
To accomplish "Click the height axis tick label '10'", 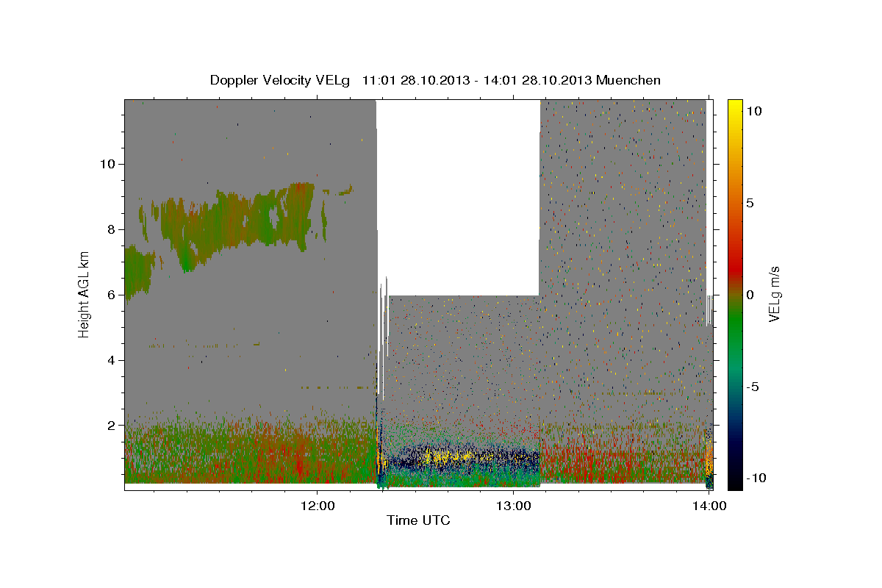I will [x=108, y=164].
